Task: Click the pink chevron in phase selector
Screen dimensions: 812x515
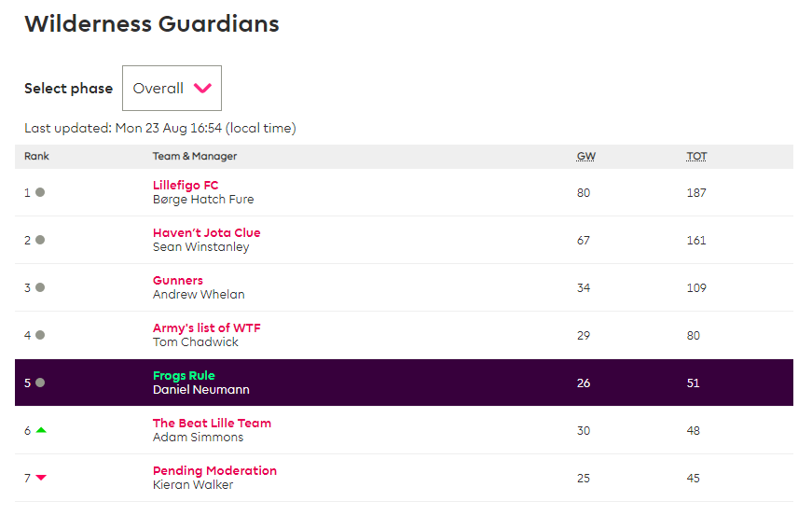Action: (x=202, y=88)
